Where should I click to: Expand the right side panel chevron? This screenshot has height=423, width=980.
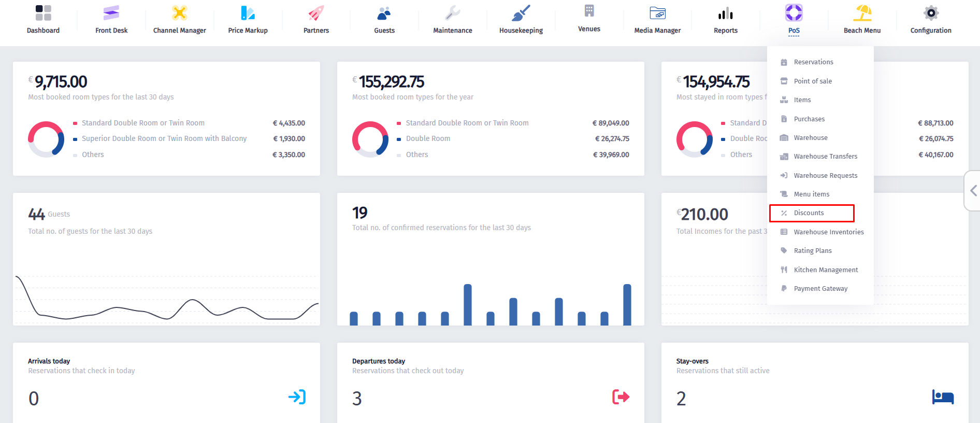pyautogui.click(x=973, y=191)
